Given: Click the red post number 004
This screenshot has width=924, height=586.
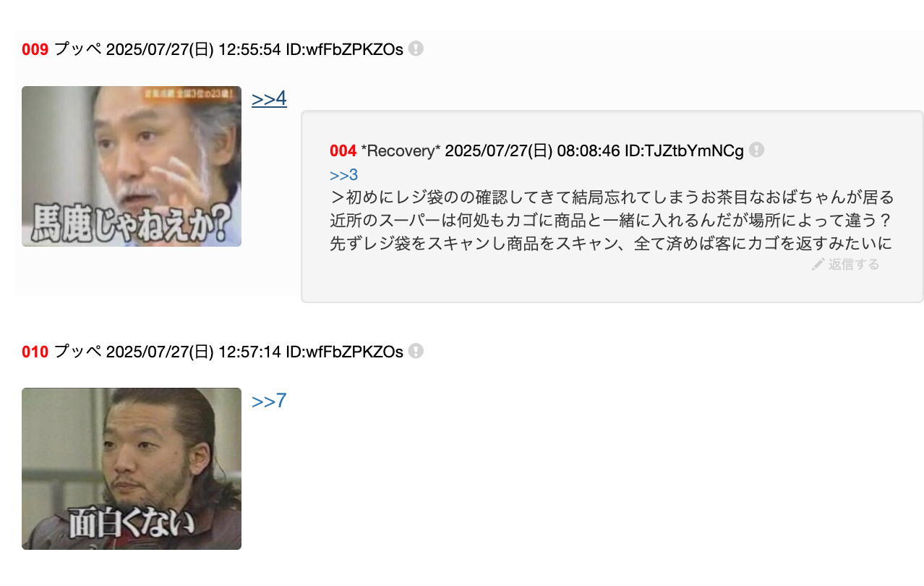Looking at the screenshot, I should [343, 150].
